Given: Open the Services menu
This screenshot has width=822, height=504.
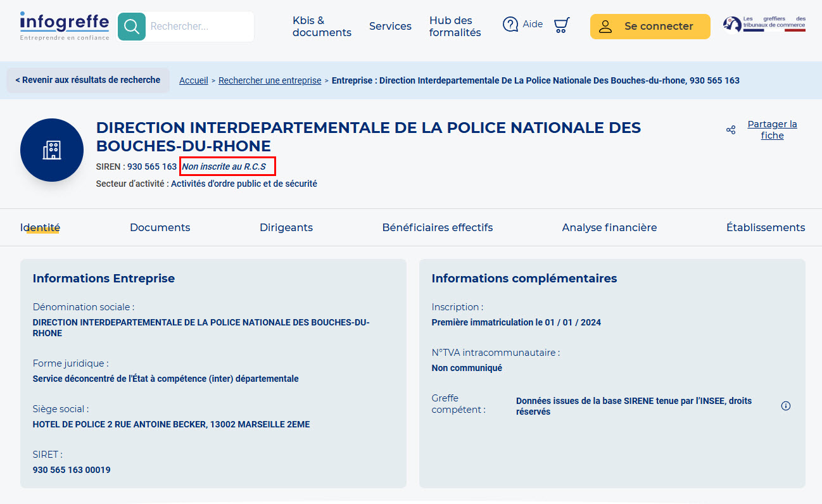Looking at the screenshot, I should click(x=390, y=27).
